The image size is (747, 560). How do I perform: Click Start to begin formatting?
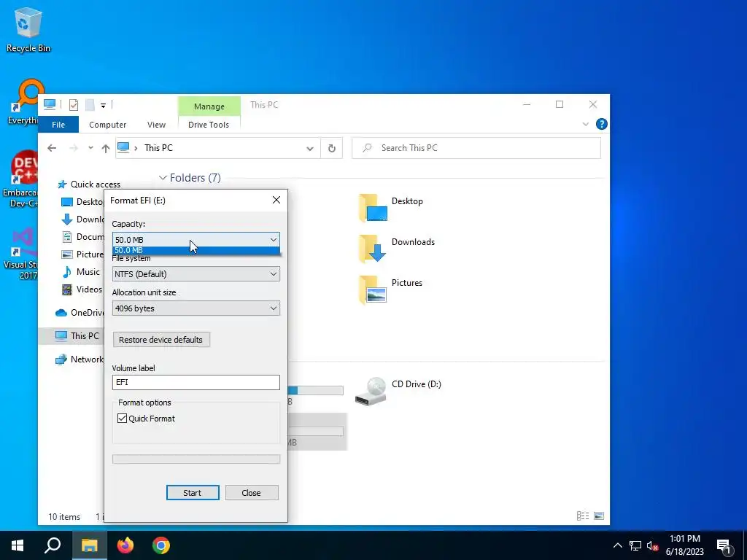(x=193, y=493)
